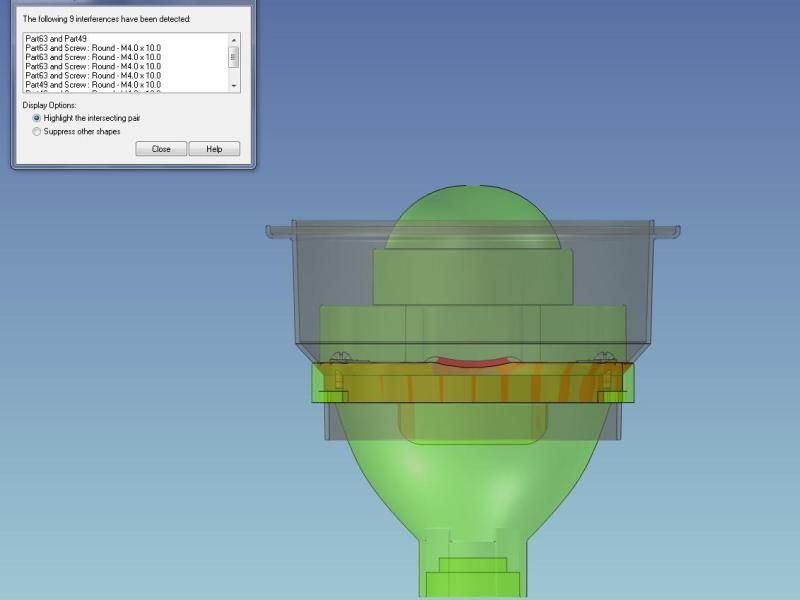Click the interference list scroll-up arrow
The width and height of the screenshot is (800, 600).
pyautogui.click(x=234, y=40)
